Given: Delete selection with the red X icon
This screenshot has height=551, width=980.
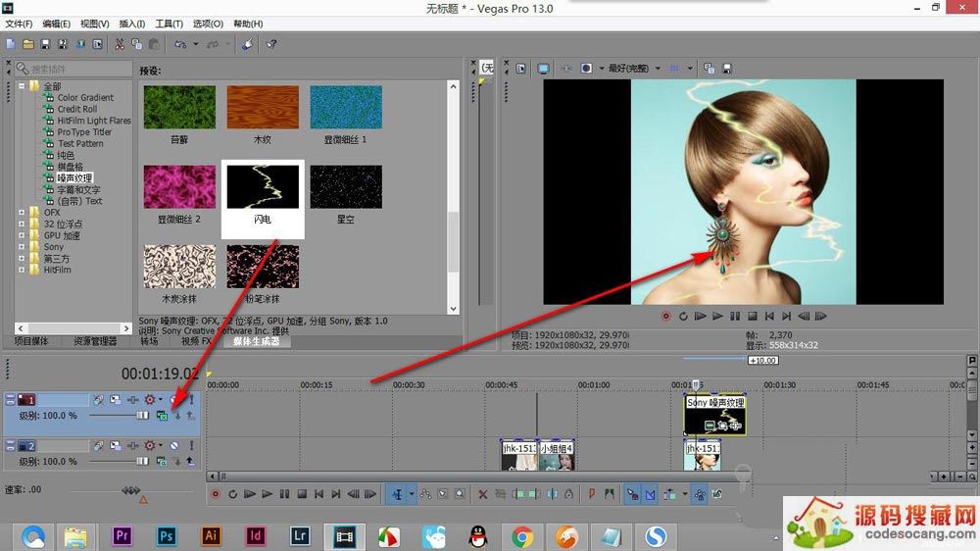Looking at the screenshot, I should point(483,494).
